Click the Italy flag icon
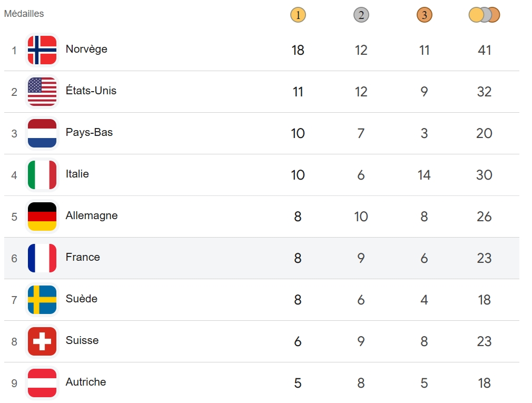The image size is (532, 403). (42, 175)
